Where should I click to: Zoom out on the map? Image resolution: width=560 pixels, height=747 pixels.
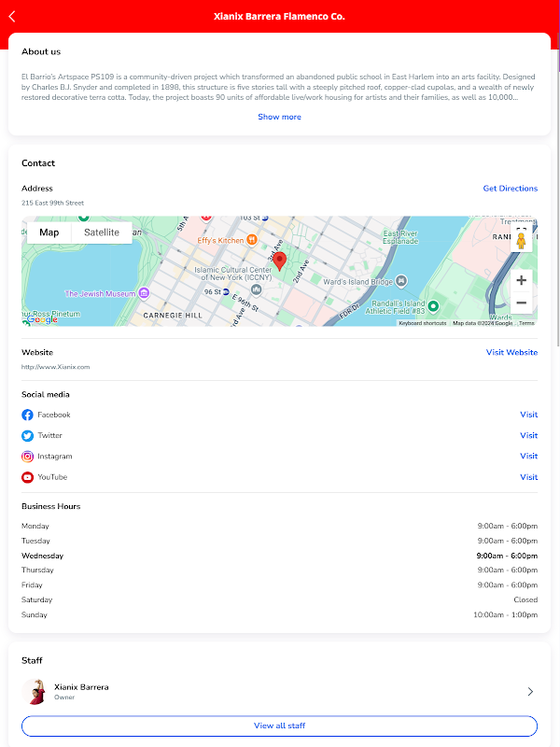(x=521, y=303)
